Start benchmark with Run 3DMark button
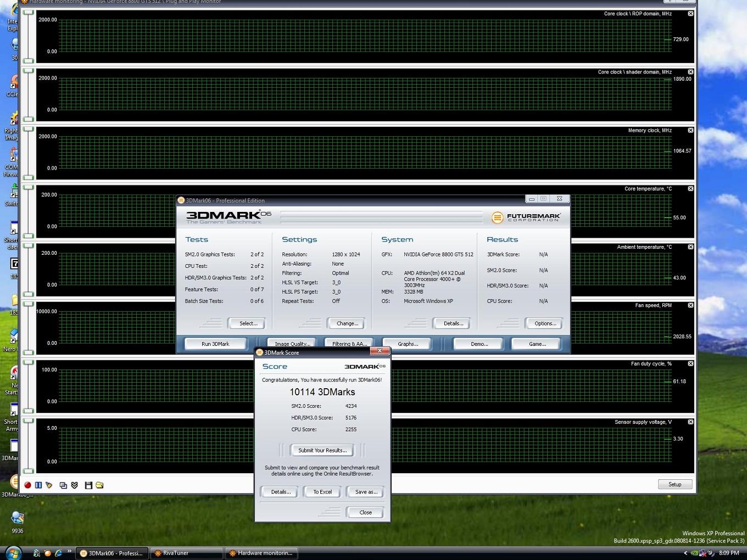 [215, 344]
